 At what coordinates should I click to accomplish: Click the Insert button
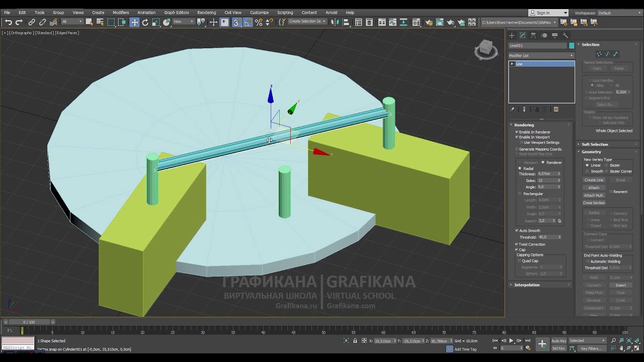point(621,286)
